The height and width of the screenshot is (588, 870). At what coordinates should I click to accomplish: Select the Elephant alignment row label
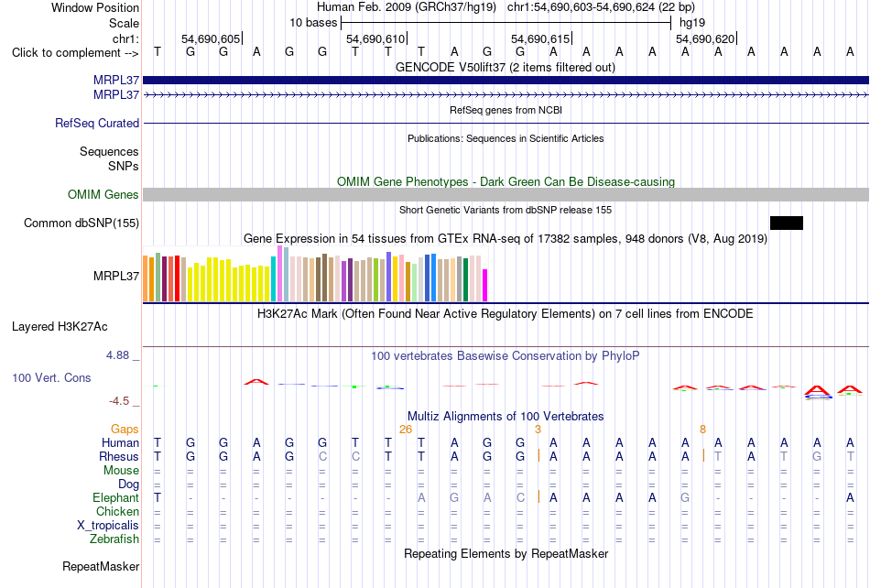tap(115, 497)
